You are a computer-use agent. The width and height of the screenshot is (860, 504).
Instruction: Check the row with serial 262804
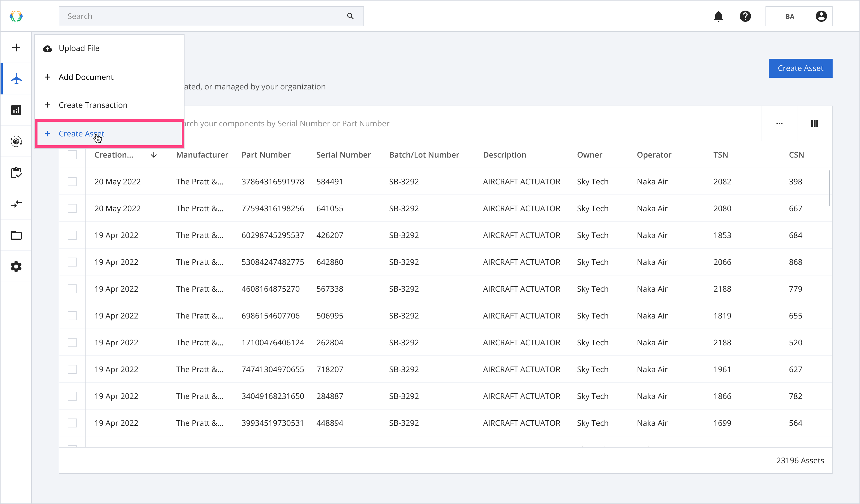click(x=72, y=342)
